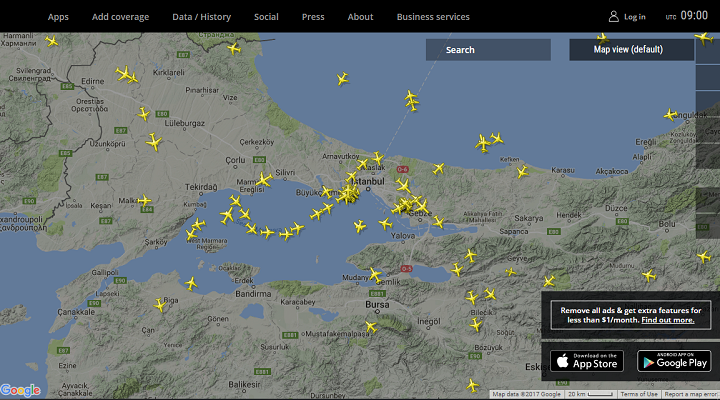
Task: Focus the Search field
Action: tap(488, 50)
